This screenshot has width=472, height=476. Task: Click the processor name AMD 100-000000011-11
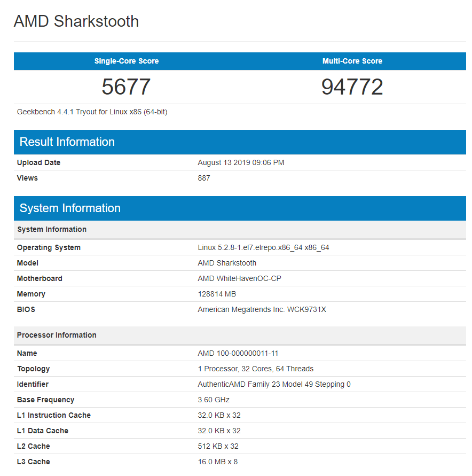point(238,354)
